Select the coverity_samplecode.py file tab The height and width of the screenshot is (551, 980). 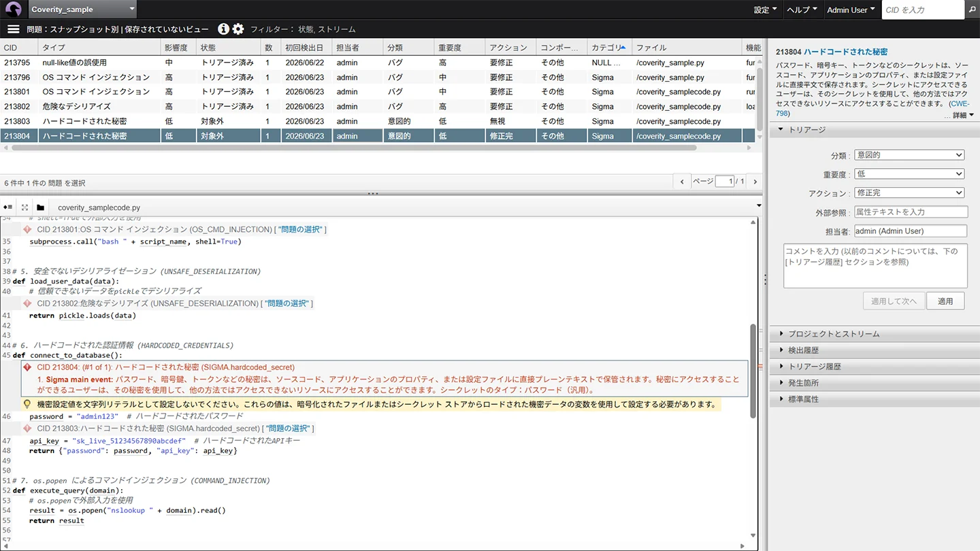point(99,207)
